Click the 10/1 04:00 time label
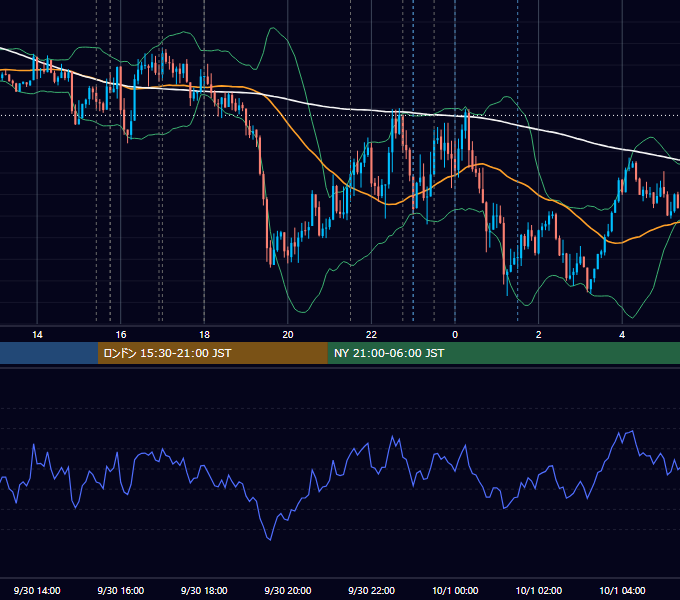This screenshot has width=680, height=600. point(622,590)
